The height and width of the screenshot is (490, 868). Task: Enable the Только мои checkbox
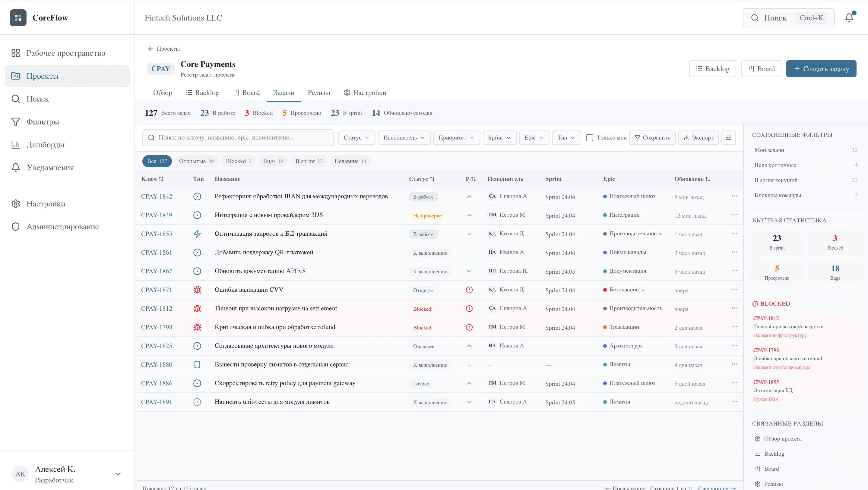589,137
